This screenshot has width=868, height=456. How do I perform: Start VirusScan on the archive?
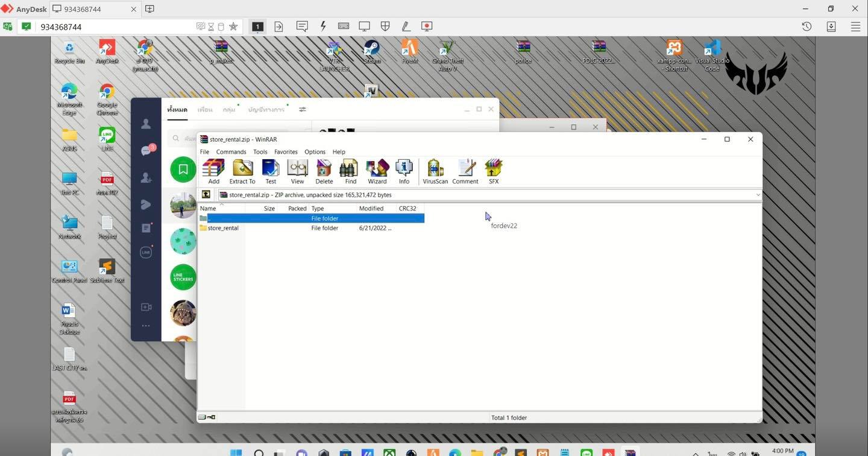(x=435, y=172)
